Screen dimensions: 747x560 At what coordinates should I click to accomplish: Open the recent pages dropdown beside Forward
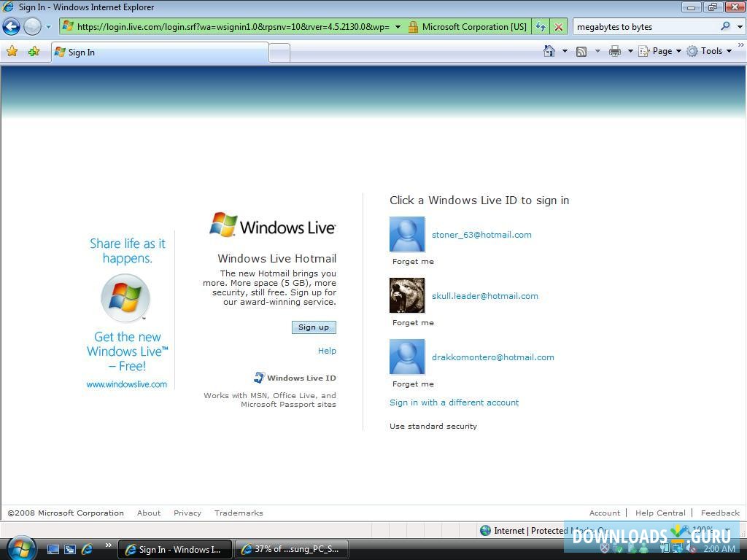[x=48, y=27]
